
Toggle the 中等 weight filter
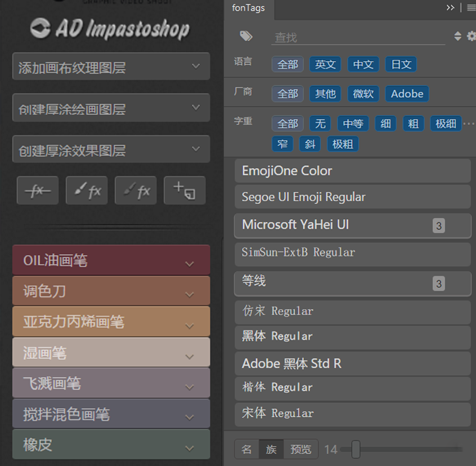(x=353, y=124)
